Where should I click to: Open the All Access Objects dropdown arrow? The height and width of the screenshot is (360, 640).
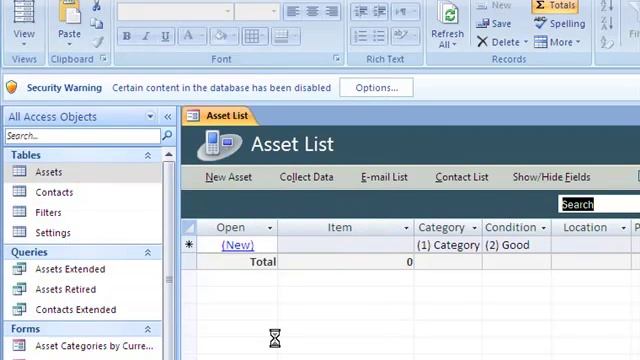click(x=150, y=117)
